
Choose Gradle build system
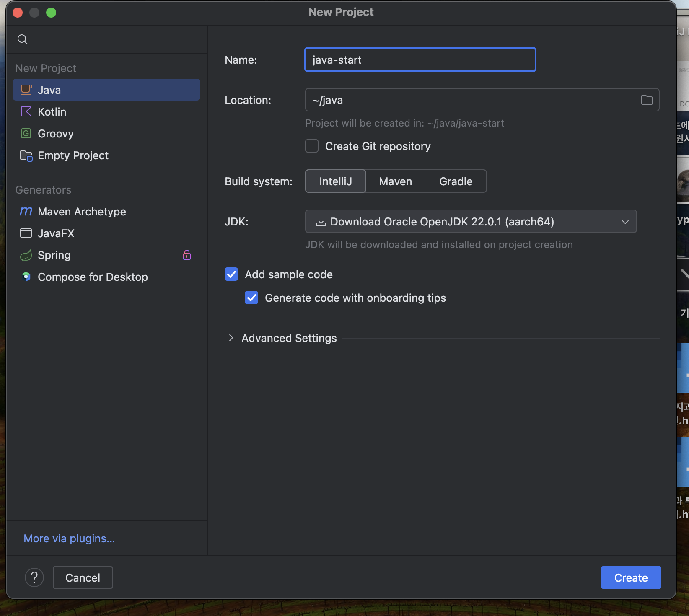pos(456,181)
